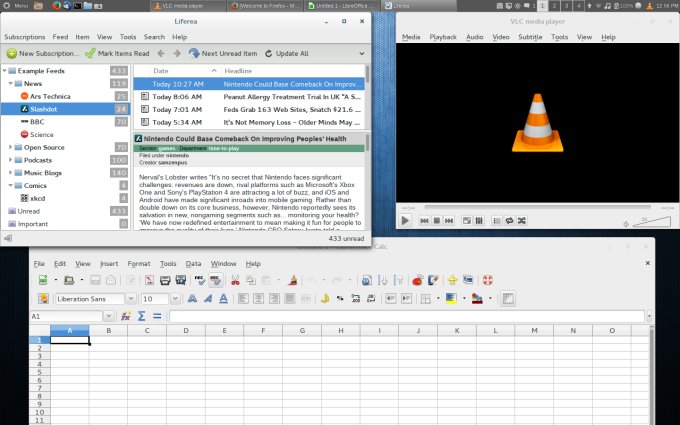Viewport: 680px width, 425px height.
Task: Click the Calc formula input line
Action: tap(400, 316)
